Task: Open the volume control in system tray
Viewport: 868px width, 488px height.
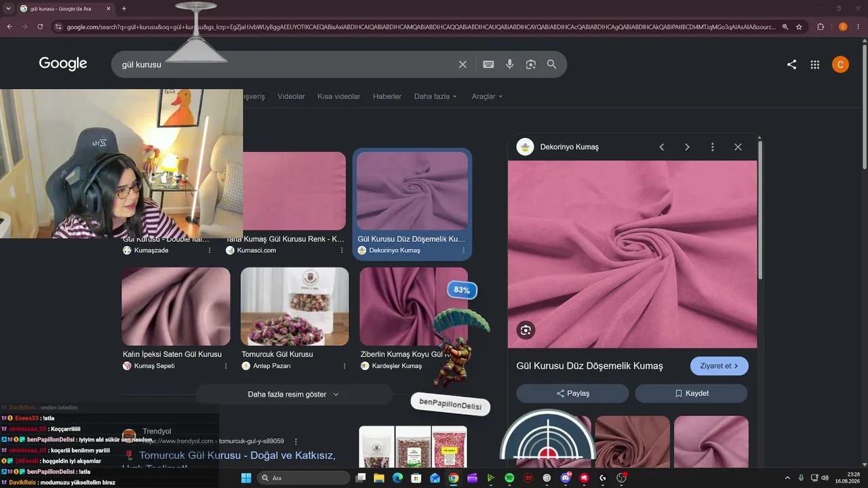Action: [825, 478]
